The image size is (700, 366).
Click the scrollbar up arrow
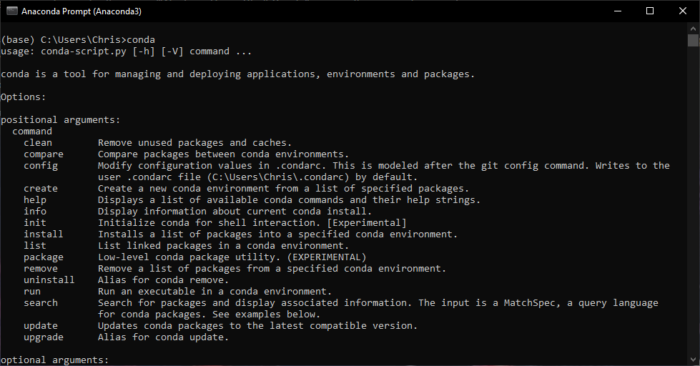coord(693,28)
